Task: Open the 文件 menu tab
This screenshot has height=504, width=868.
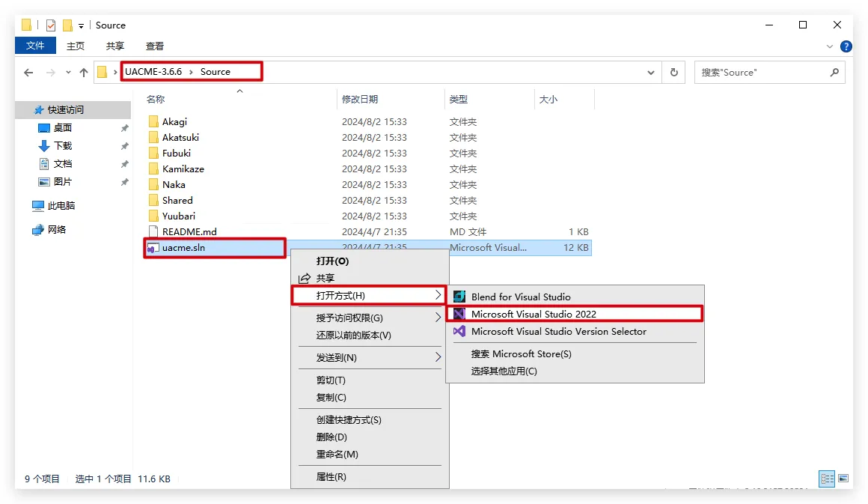Action: [35, 46]
